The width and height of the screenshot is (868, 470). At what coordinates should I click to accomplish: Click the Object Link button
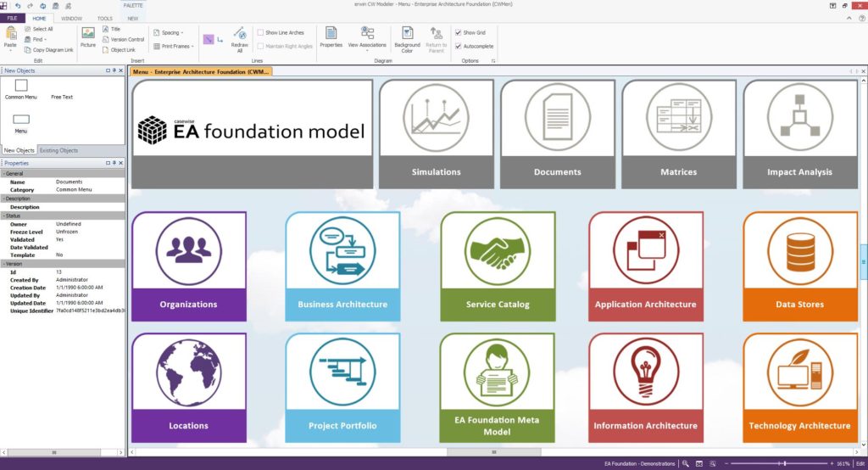tap(119, 50)
